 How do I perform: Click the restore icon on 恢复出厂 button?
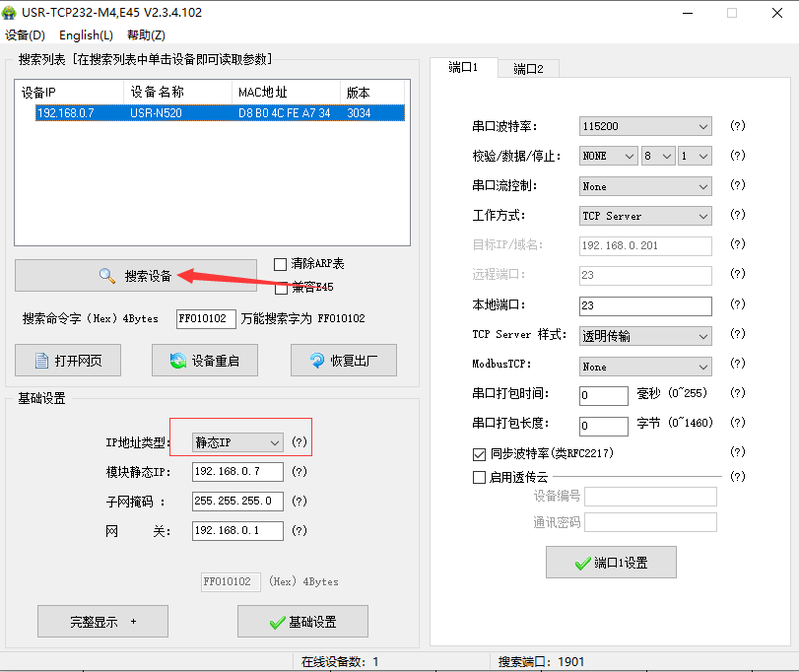tap(317, 361)
